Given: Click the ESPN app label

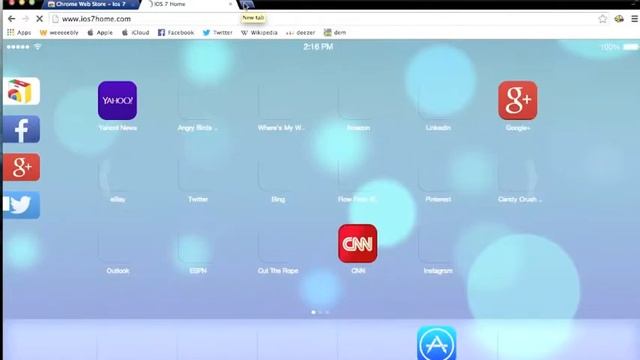Looking at the screenshot, I should (x=198, y=271).
